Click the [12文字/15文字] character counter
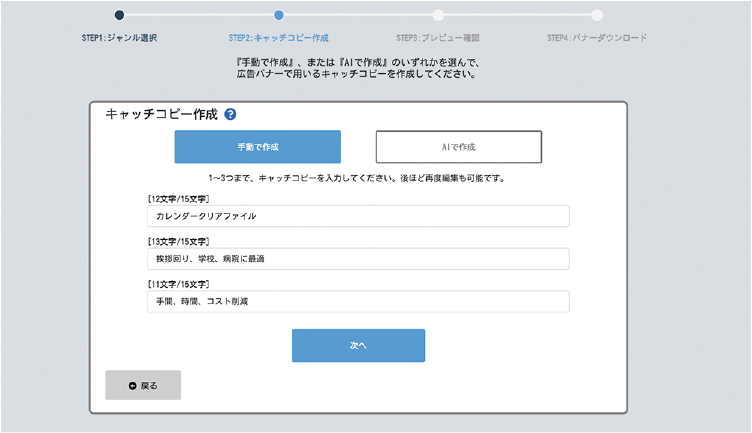 point(177,199)
